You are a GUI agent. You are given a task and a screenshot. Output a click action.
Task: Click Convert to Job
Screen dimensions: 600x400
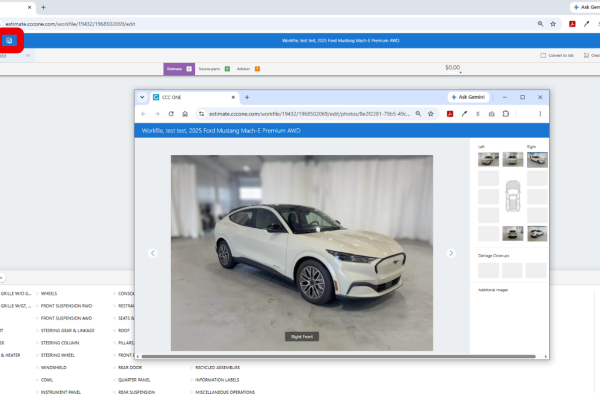[557, 56]
